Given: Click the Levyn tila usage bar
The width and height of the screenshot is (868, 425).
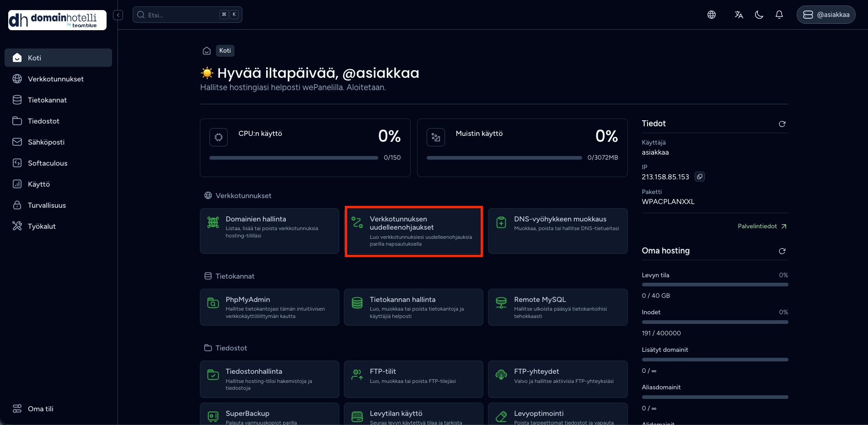Looking at the screenshot, I should tap(715, 285).
